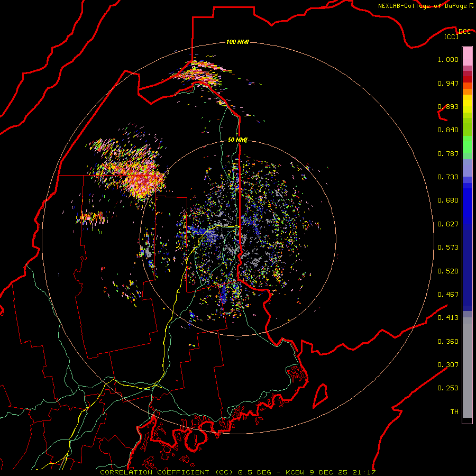476x476 pixels.
Task: Select the 0.947 legend value
Action: tap(448, 83)
